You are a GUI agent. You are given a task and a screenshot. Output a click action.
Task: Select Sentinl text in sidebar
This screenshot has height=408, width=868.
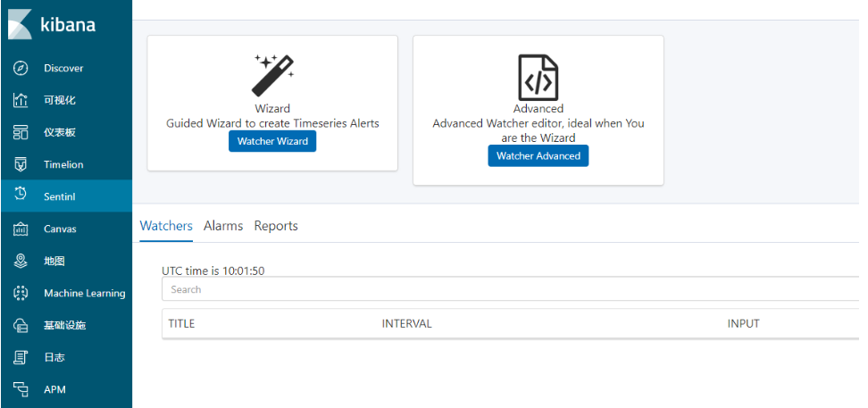(x=60, y=196)
